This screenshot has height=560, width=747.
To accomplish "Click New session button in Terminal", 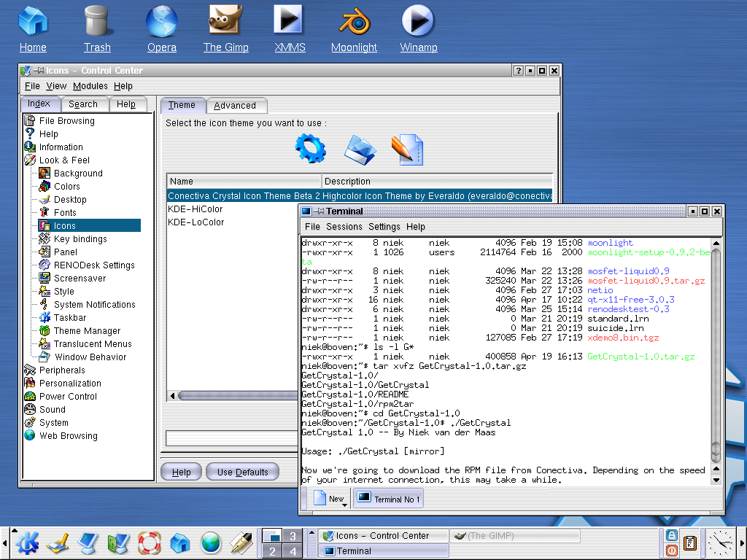I will 330,499.
